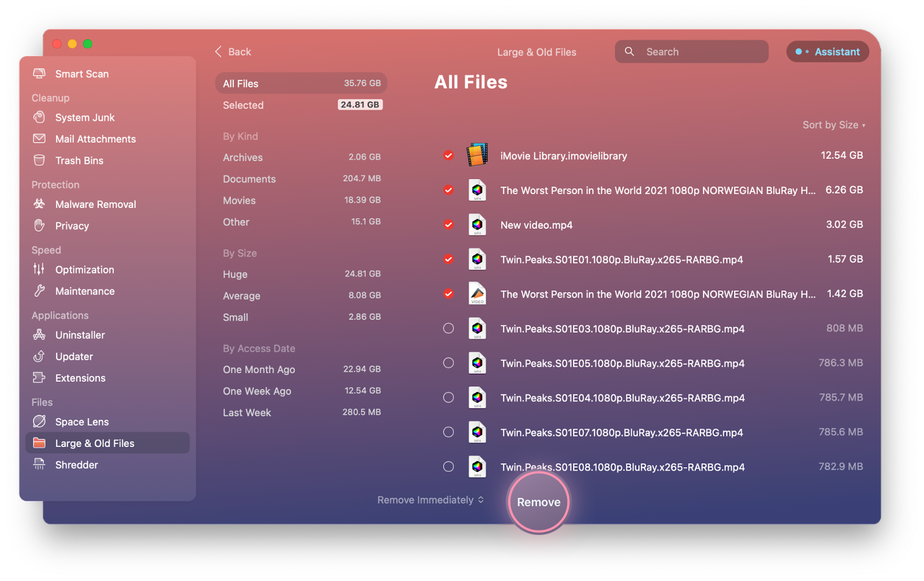Select Twin.Peaks.S01E05 checkbox
924x581 pixels.
click(x=448, y=363)
